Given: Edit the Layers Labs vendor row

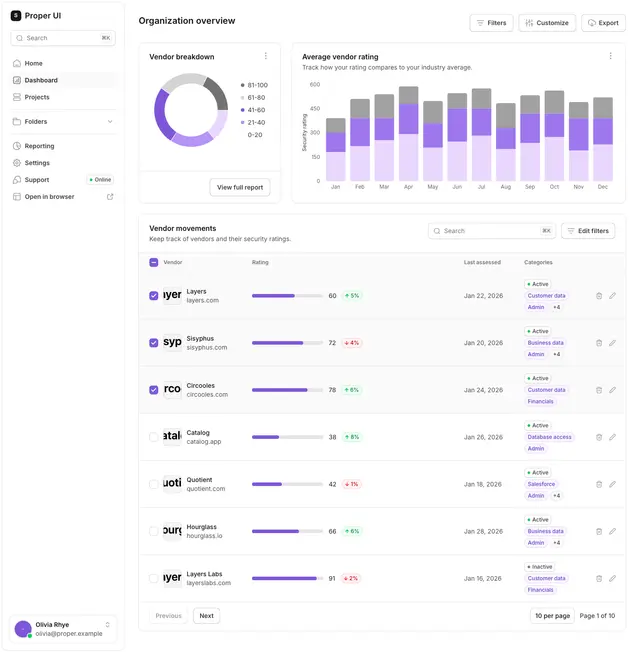Looking at the screenshot, I should [x=613, y=578].
